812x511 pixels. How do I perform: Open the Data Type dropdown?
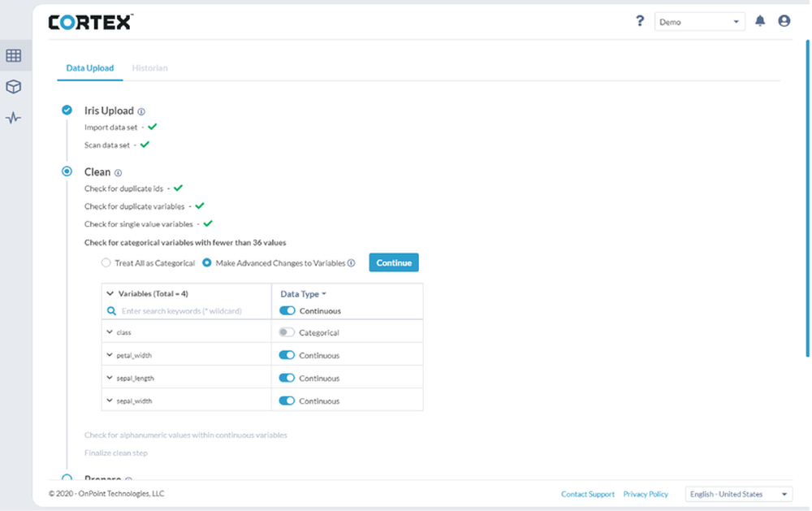[304, 294]
